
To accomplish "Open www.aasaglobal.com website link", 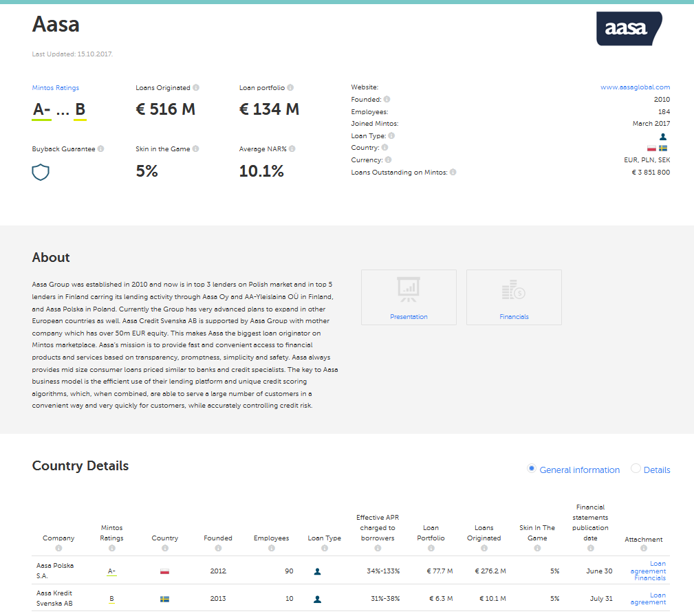I will pyautogui.click(x=635, y=87).
